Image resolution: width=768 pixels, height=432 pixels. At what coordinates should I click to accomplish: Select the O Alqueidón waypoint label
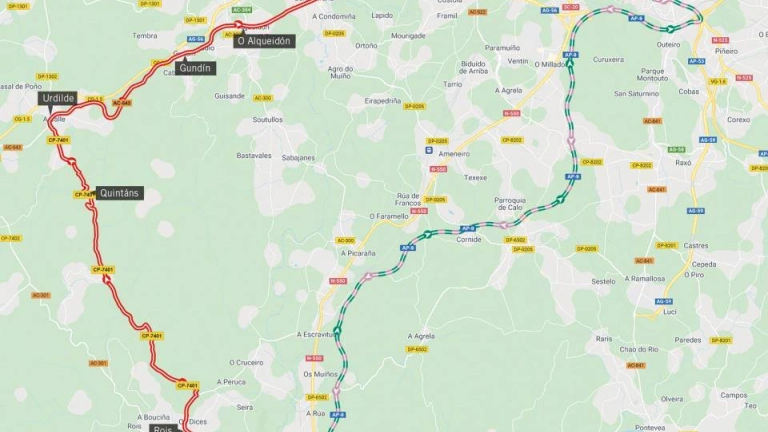[x=264, y=41]
